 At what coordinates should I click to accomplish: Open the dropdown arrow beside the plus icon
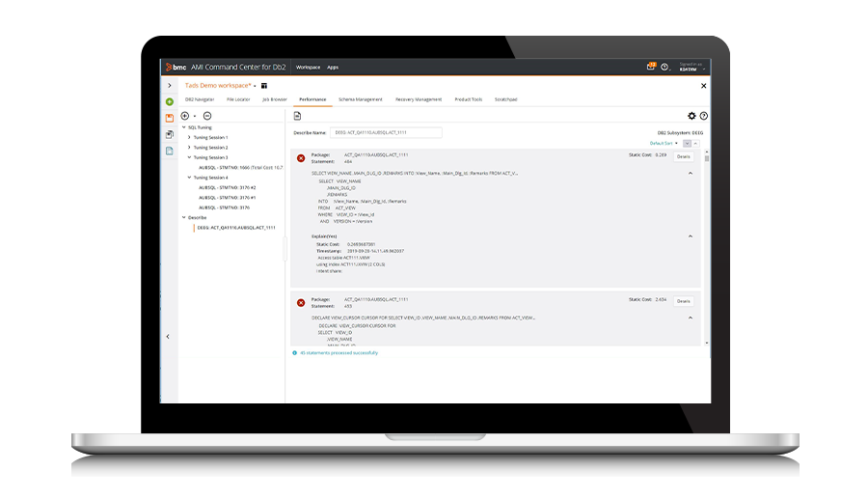(194, 117)
